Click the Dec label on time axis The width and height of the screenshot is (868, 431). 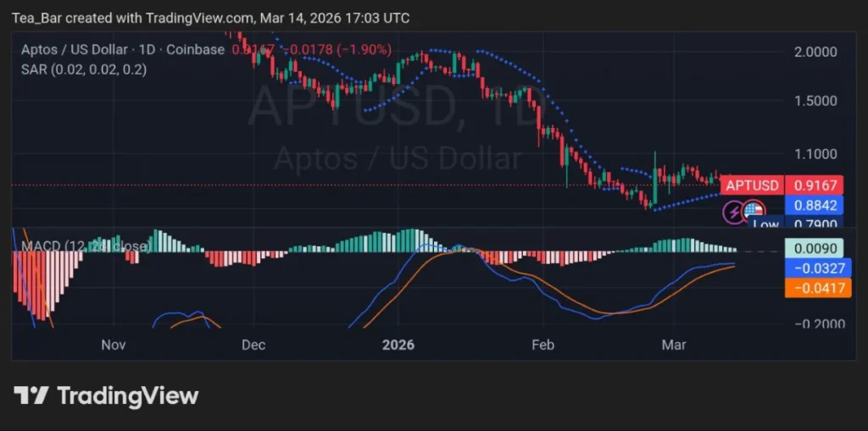tap(253, 345)
